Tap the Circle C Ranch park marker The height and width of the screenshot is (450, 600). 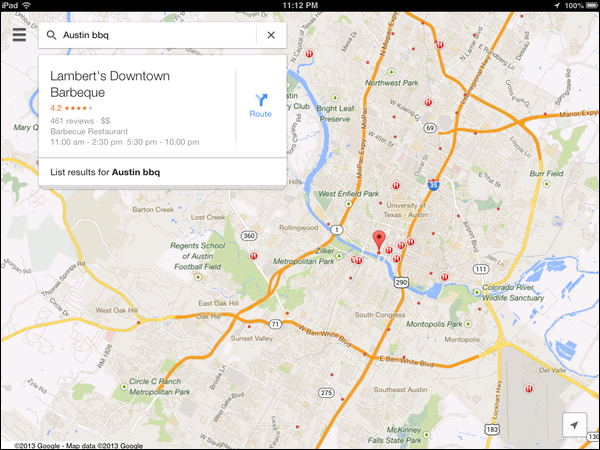[x=124, y=387]
